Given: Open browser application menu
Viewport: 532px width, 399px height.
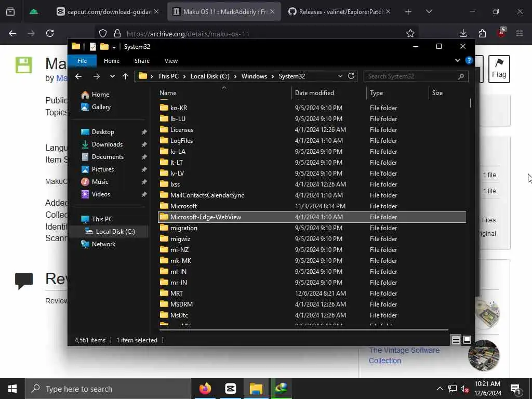Looking at the screenshot, I should 520,33.
